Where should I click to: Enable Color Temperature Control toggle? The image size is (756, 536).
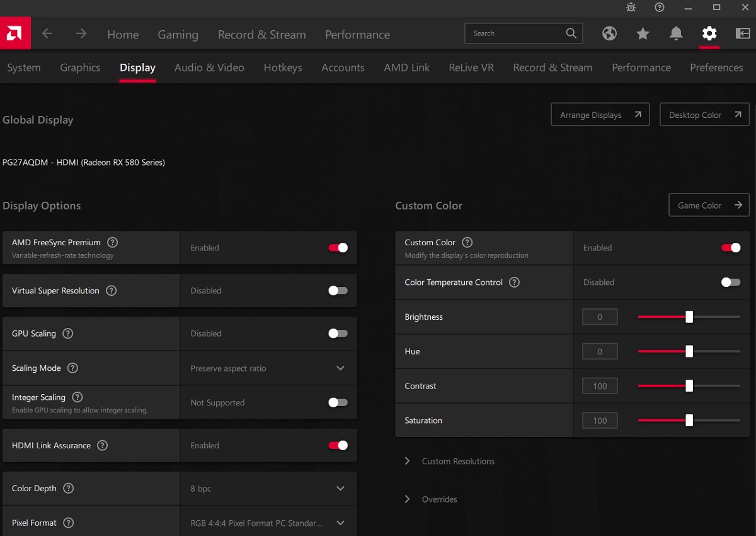click(x=731, y=283)
